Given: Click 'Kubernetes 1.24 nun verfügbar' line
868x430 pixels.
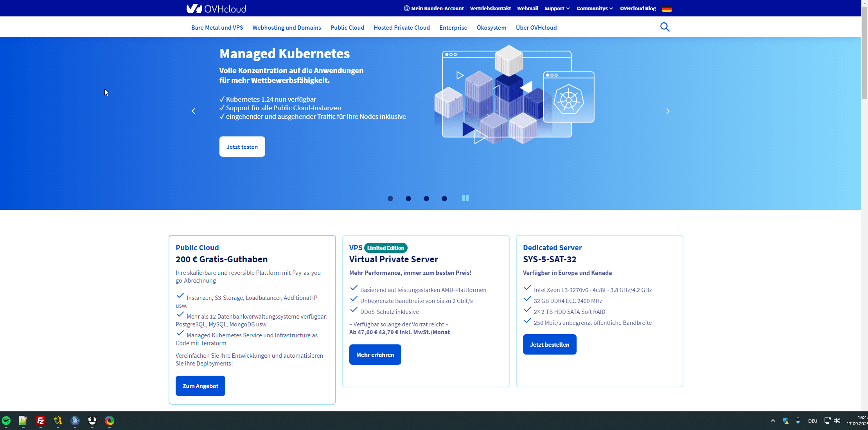Looking at the screenshot, I should coord(271,99).
